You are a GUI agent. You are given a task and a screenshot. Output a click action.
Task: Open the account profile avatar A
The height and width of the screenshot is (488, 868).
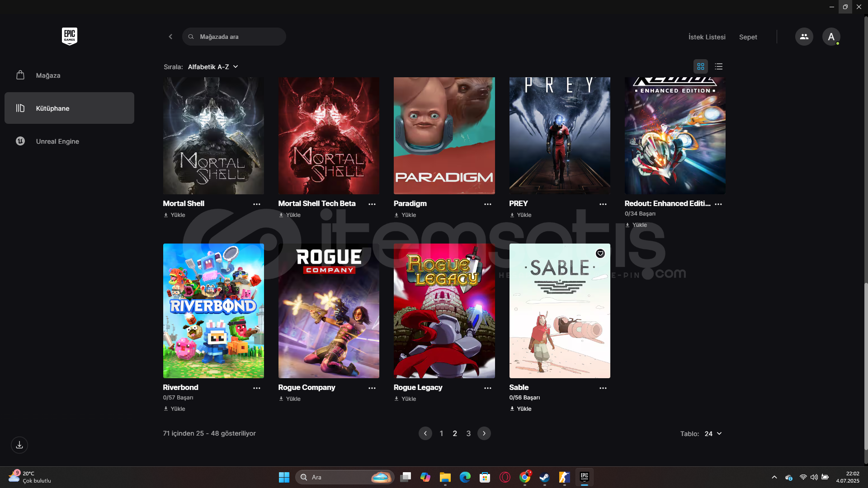831,37
